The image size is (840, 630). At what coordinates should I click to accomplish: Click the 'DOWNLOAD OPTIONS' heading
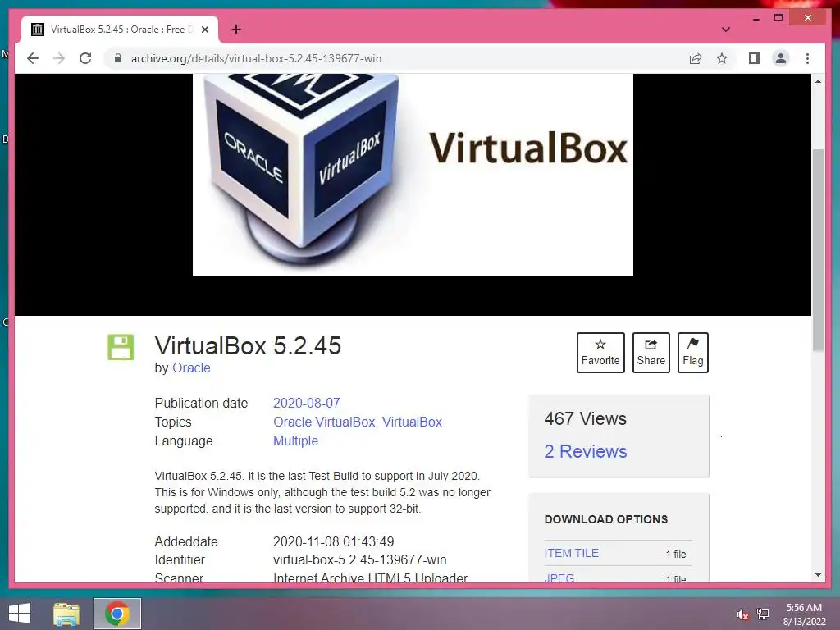point(606,519)
